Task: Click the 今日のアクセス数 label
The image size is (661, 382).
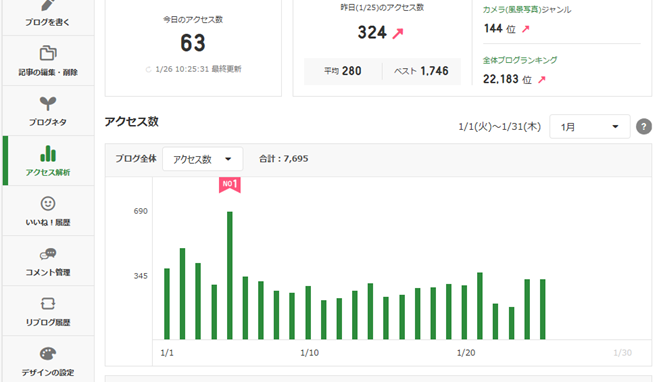Action: [193, 19]
